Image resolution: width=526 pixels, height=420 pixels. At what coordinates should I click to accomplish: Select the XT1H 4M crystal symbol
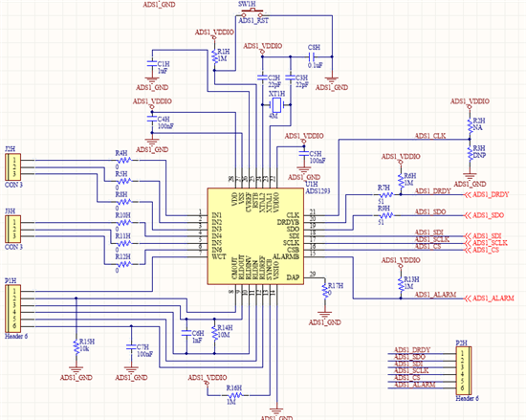pos(276,105)
